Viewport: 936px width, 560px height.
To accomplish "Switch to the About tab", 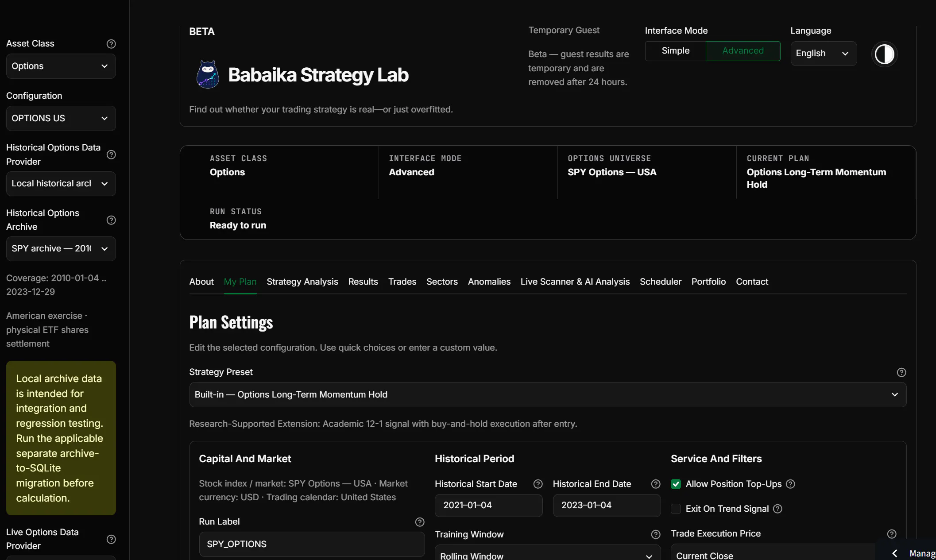I will (x=201, y=282).
